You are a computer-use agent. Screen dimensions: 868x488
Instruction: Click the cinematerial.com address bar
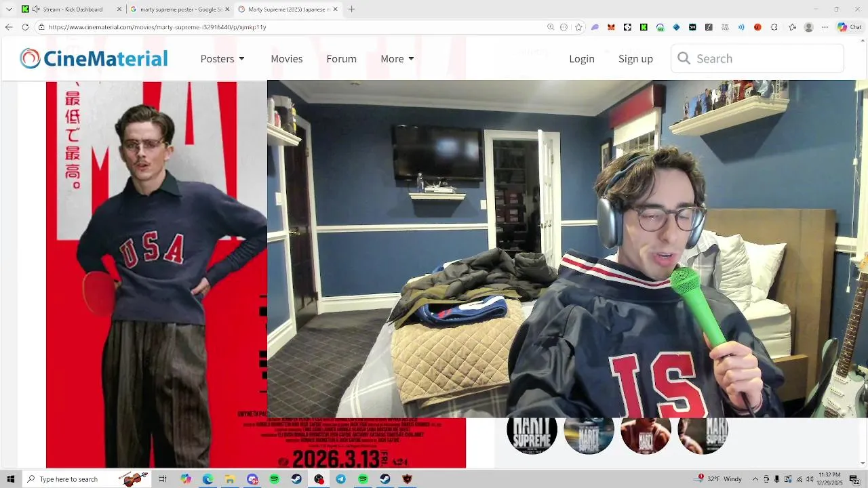(292, 27)
